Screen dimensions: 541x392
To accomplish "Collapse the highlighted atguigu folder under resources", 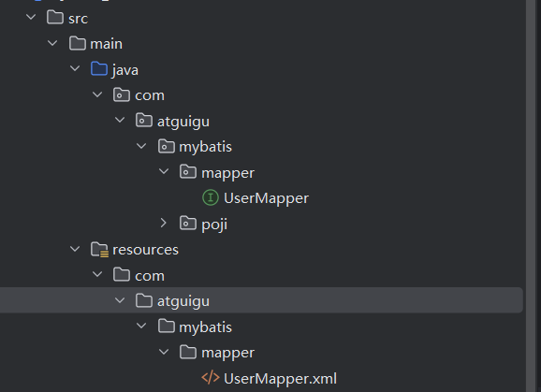I will pyautogui.click(x=120, y=300).
